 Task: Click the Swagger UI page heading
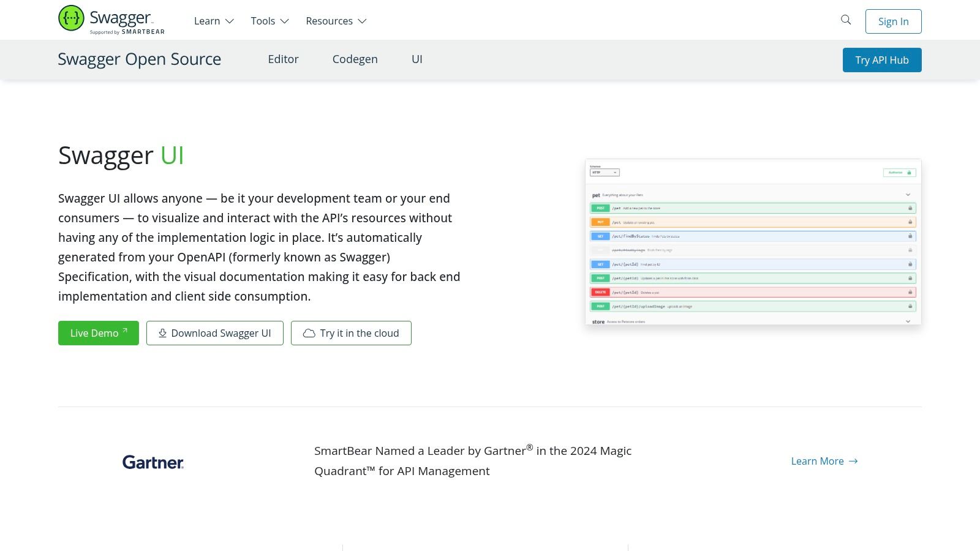pyautogui.click(x=121, y=156)
